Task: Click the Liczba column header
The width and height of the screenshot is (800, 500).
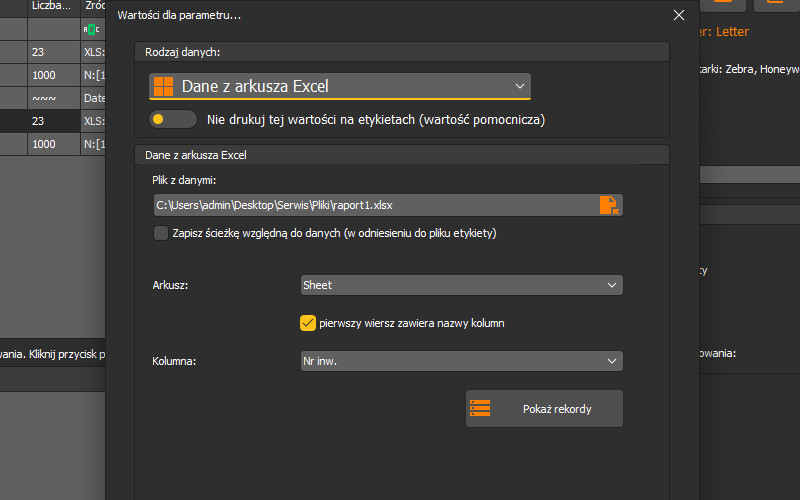Action: pos(52,6)
